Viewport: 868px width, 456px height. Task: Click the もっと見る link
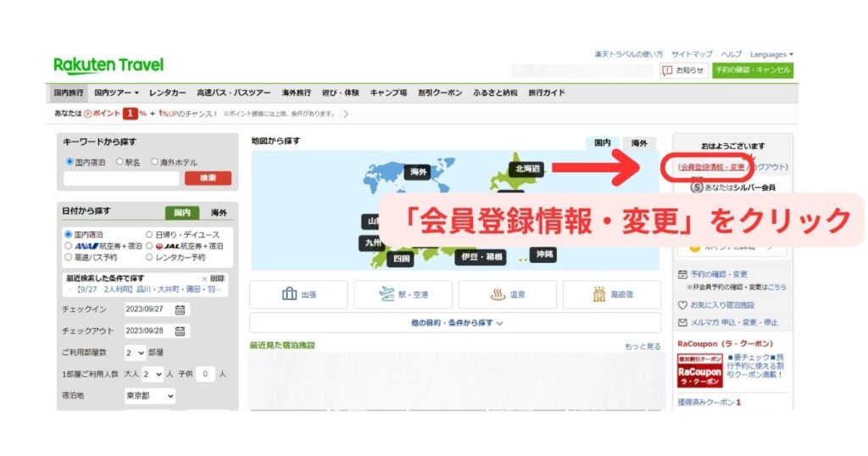point(643,347)
